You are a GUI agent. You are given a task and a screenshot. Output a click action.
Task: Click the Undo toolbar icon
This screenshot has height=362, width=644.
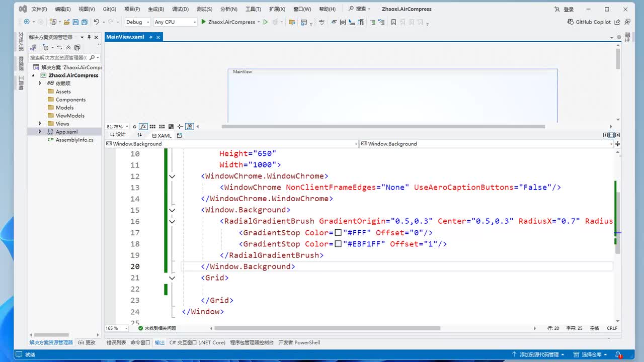96,22
